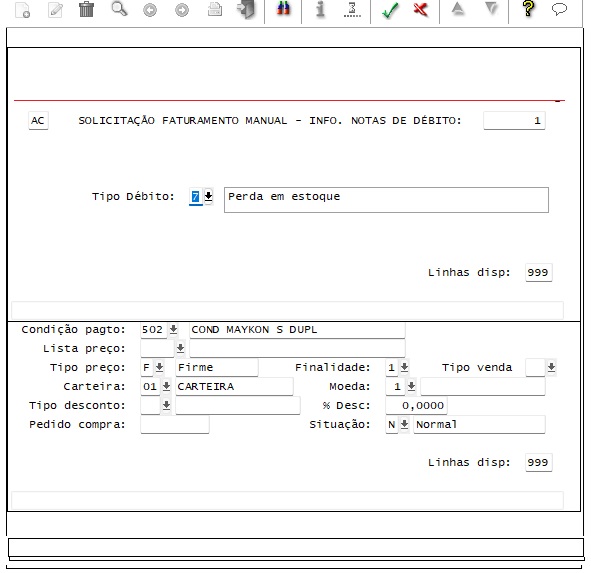Open the Finalidade lookup arrow
Image resolution: width=591 pixels, height=573 pixels.
(404, 367)
